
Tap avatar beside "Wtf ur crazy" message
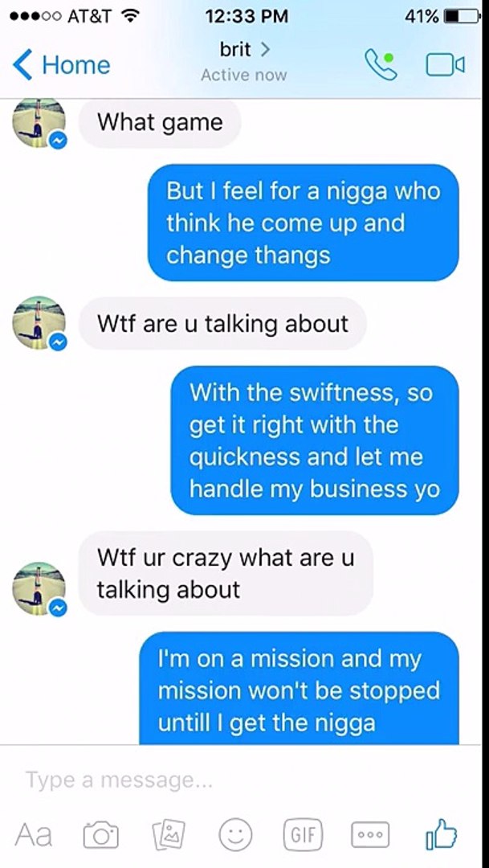(x=39, y=588)
